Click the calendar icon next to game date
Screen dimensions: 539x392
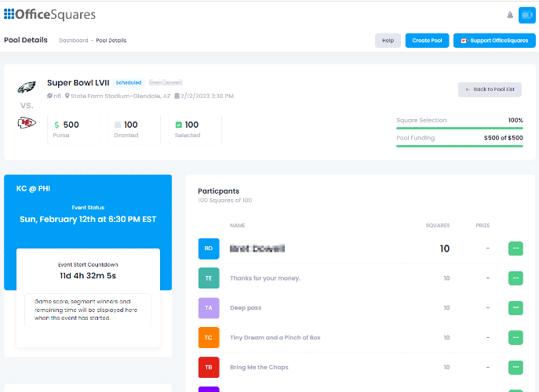pos(177,96)
